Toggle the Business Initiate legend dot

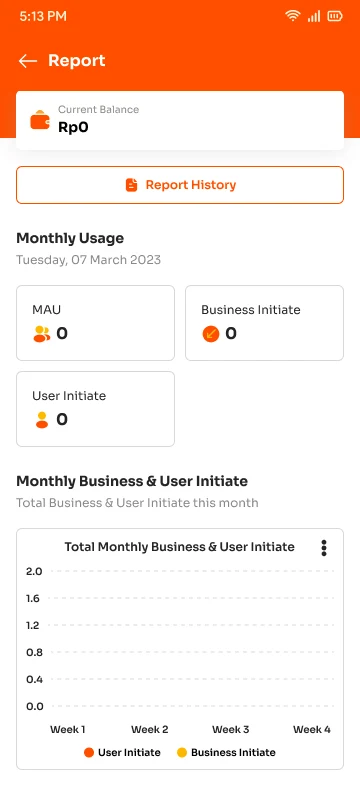pos(182,753)
